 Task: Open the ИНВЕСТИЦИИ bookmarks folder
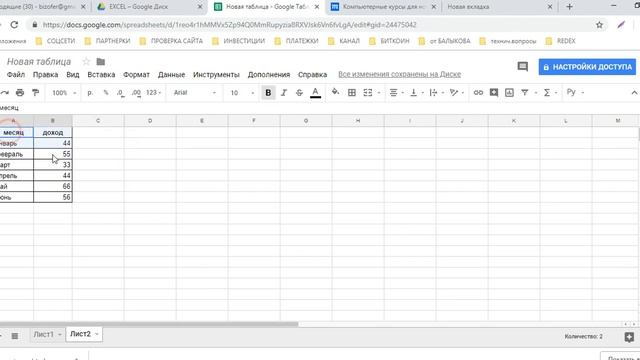click(x=239, y=41)
